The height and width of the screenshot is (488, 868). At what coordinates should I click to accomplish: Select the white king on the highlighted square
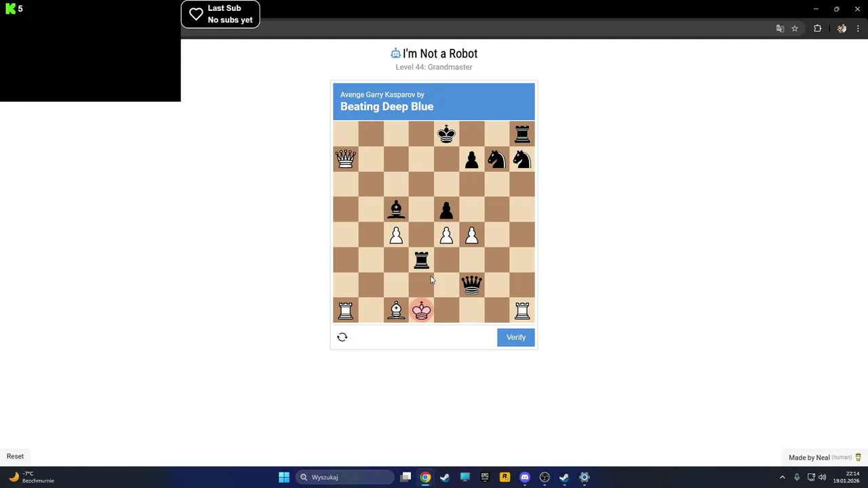coord(421,310)
